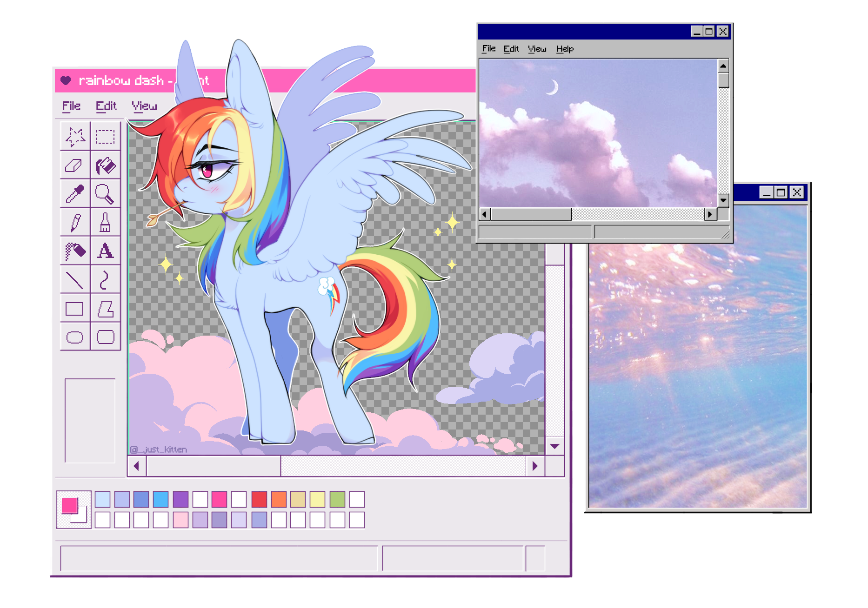Click horizontal scrollbar thumb in moon sky window
868x608 pixels.
coord(531,214)
